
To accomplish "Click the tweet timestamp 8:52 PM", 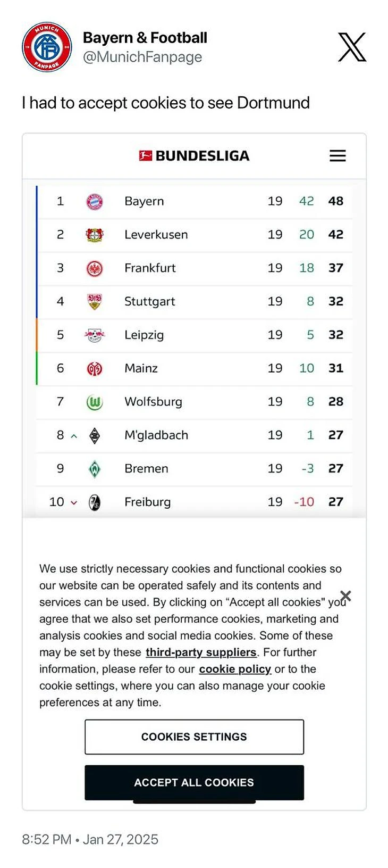I will coord(46,839).
